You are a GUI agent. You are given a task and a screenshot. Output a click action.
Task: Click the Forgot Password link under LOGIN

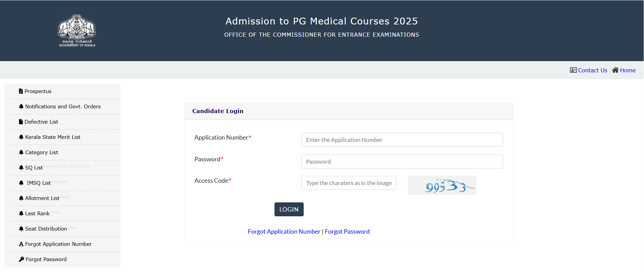[x=347, y=231]
